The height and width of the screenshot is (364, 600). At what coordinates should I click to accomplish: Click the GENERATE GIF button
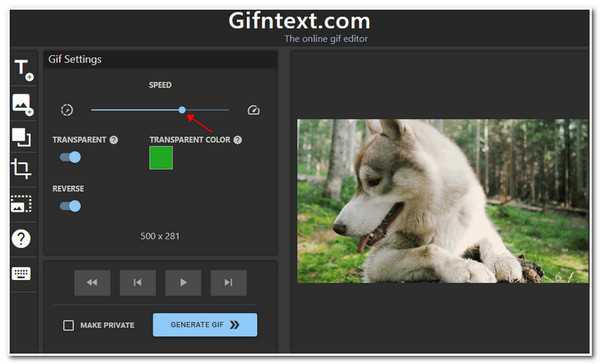205,325
